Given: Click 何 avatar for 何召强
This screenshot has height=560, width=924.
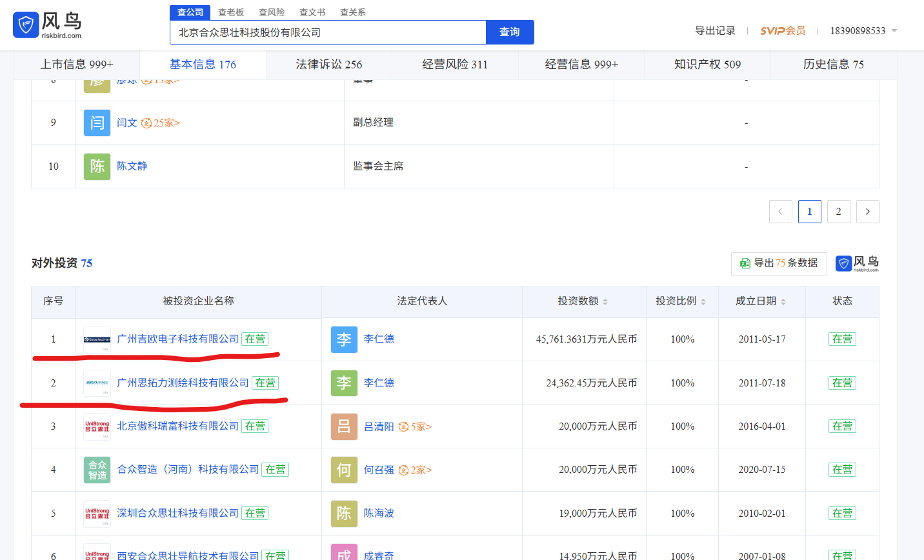Looking at the screenshot, I should [x=344, y=470].
